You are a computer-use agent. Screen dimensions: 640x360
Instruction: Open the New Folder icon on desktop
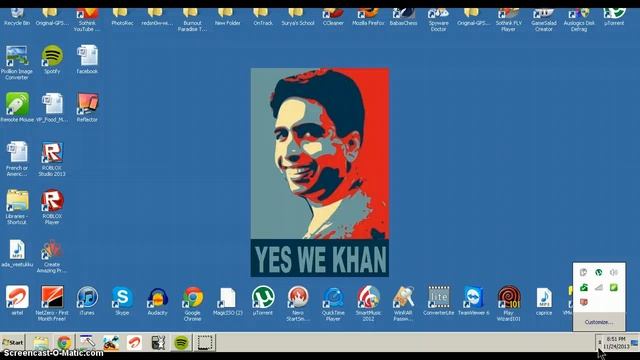coord(227,17)
